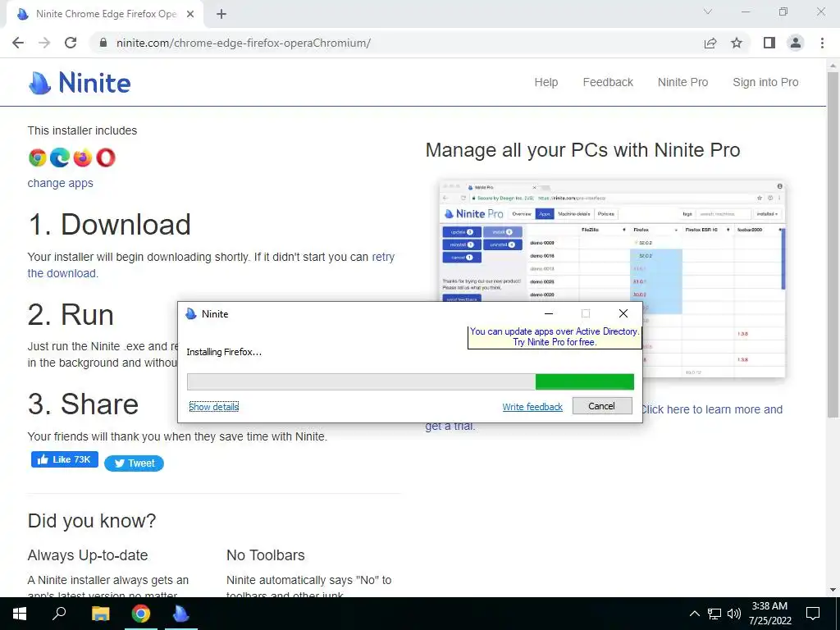
Task: Click the Chrome taskbar icon
Action: coord(141,614)
